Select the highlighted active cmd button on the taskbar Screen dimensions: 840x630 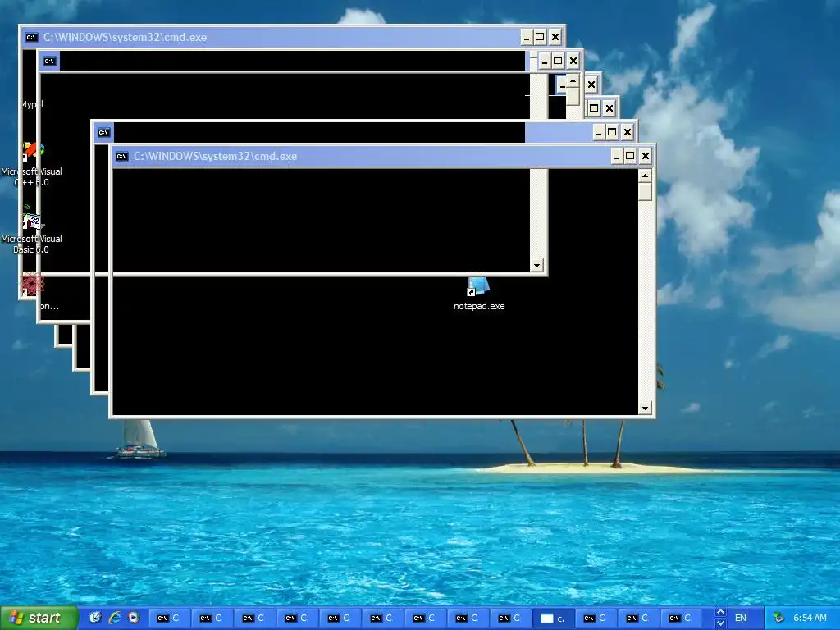(553, 619)
